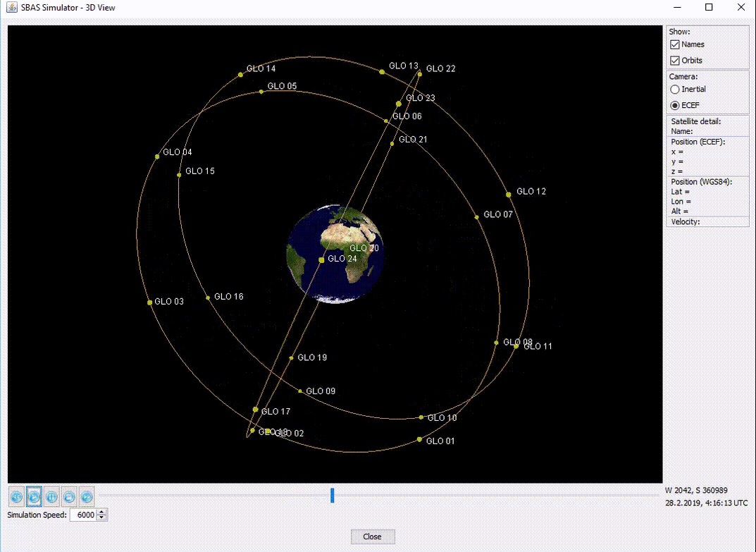
Task: Stop the simulation playback
Action: 69,497
